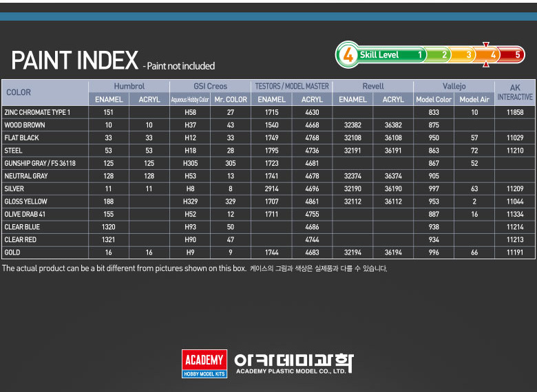Click the 11044 AK Interactive cell
The width and height of the screenshot is (537, 392).
(x=515, y=202)
